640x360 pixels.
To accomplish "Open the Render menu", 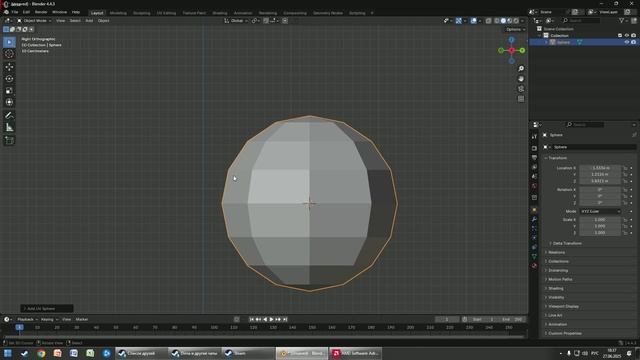I will (x=41, y=12).
